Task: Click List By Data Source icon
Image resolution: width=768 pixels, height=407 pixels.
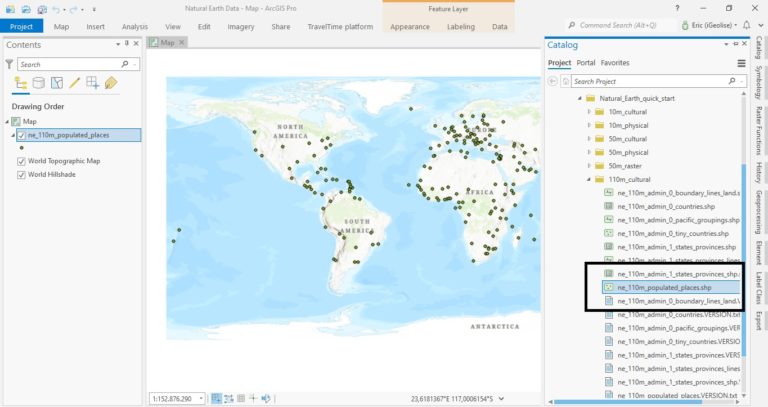Action: point(39,83)
